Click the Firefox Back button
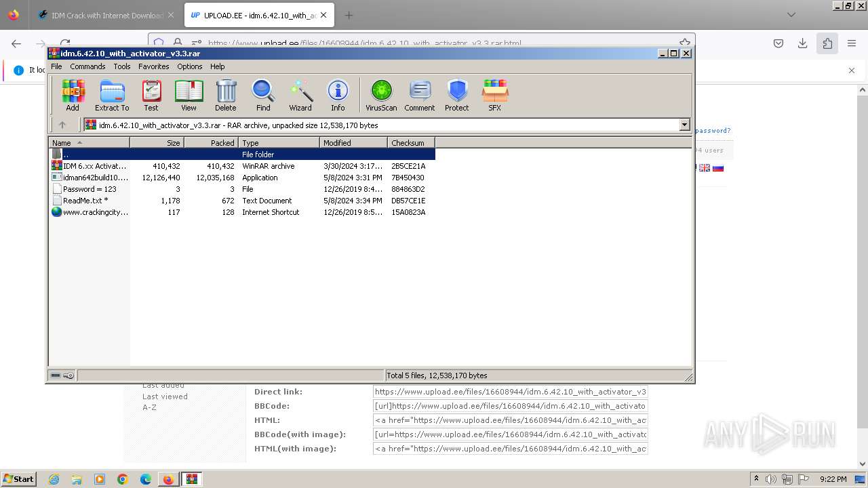This screenshot has width=868, height=488. tap(16, 43)
